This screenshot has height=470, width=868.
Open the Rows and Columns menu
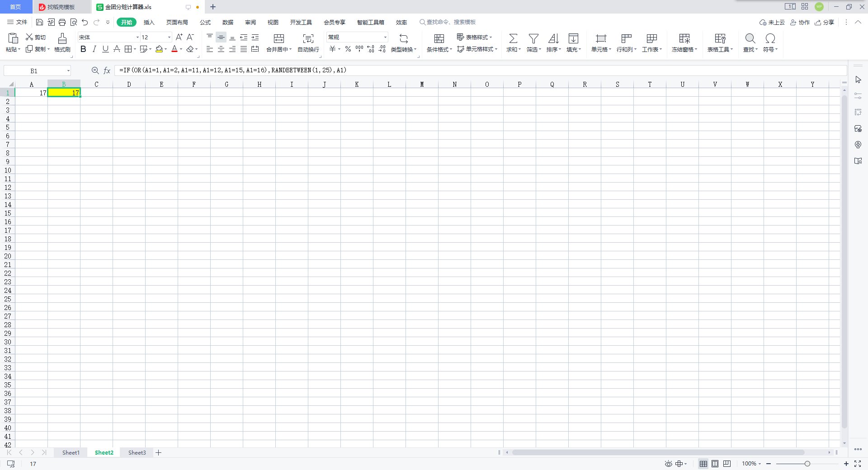click(627, 43)
